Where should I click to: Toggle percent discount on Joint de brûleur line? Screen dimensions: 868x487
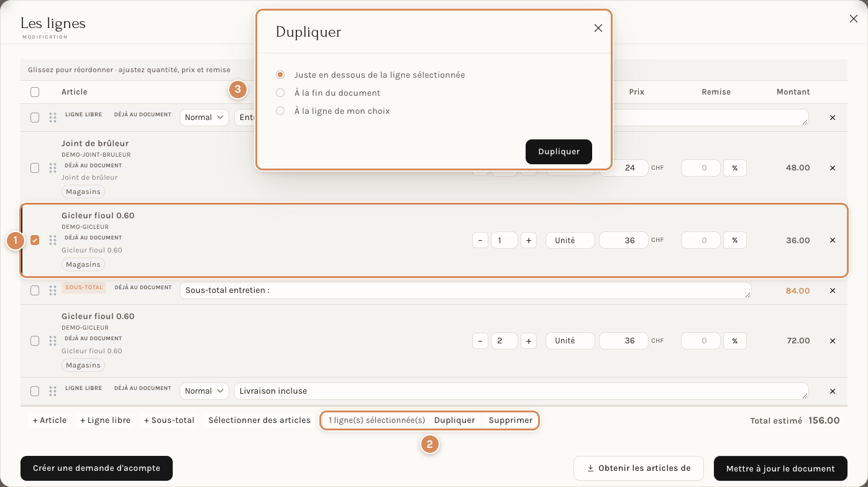pyautogui.click(x=735, y=168)
